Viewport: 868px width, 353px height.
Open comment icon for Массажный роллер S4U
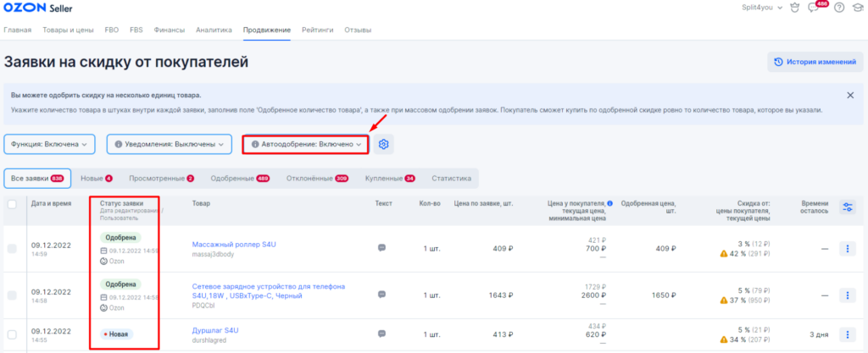(x=381, y=248)
